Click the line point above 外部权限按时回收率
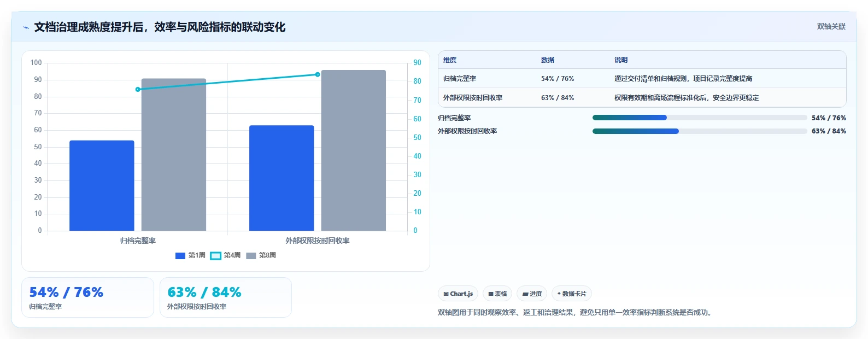Image resolution: width=868 pixels, height=339 pixels. click(318, 74)
